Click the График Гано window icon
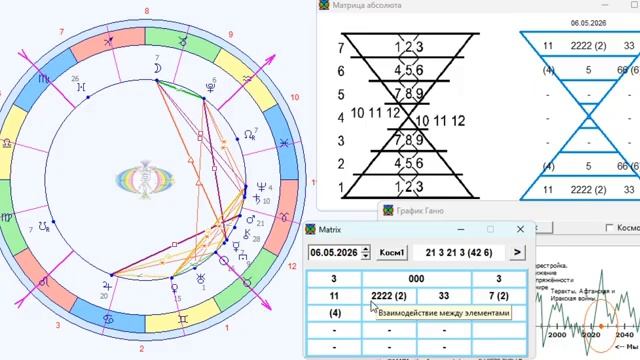This screenshot has height=360, width=640. click(x=388, y=211)
